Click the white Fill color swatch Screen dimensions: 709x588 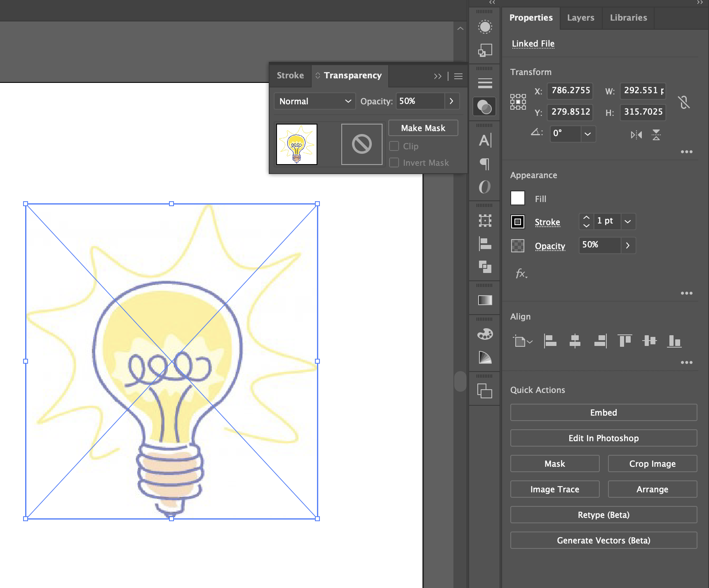click(517, 198)
